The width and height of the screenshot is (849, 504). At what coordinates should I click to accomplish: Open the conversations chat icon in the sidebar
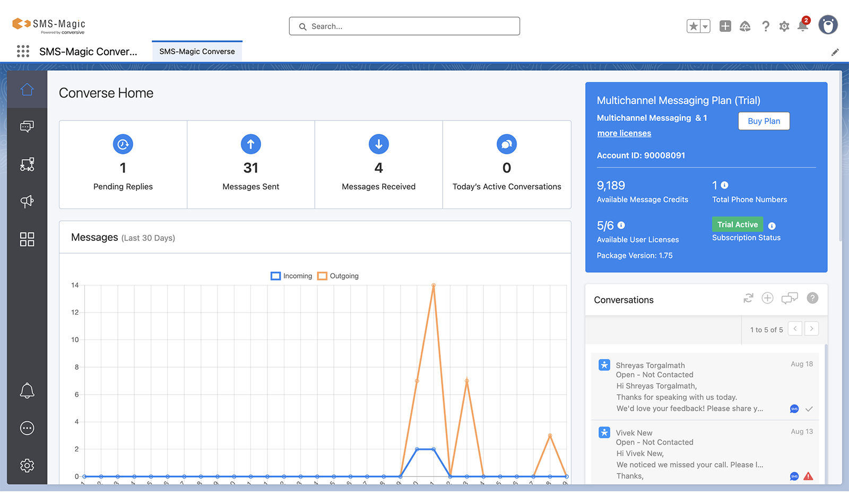[x=27, y=126]
